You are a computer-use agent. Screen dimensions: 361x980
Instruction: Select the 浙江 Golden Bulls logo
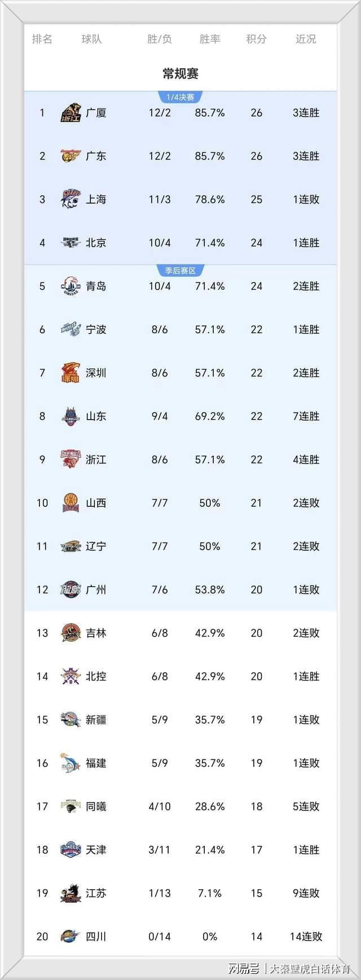click(x=71, y=460)
